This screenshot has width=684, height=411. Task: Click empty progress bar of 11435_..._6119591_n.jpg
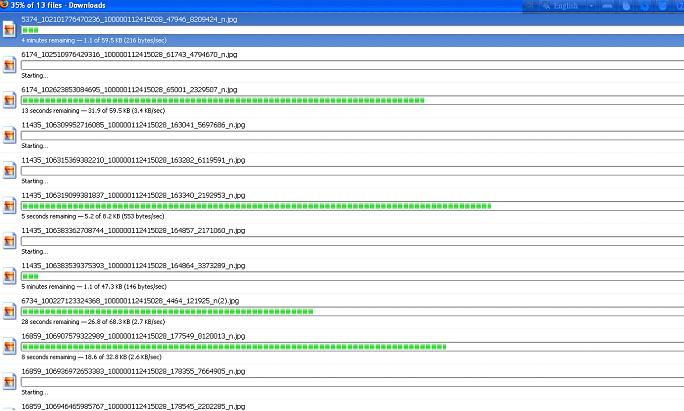point(352,171)
